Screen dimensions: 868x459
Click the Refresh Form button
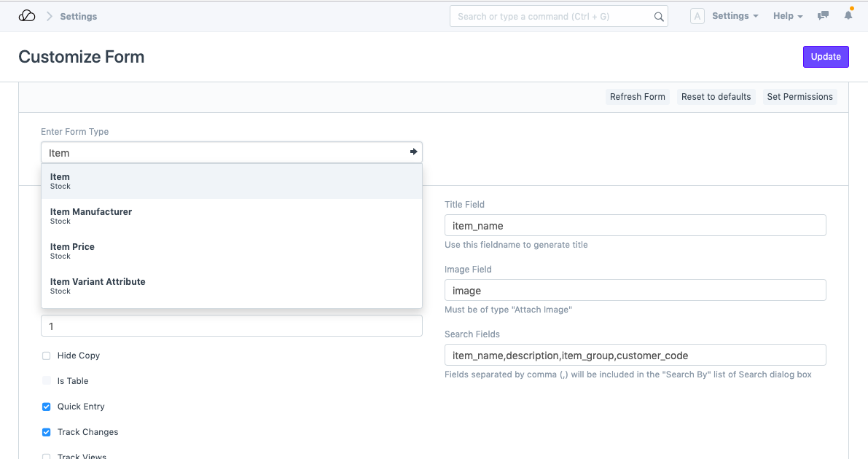637,97
